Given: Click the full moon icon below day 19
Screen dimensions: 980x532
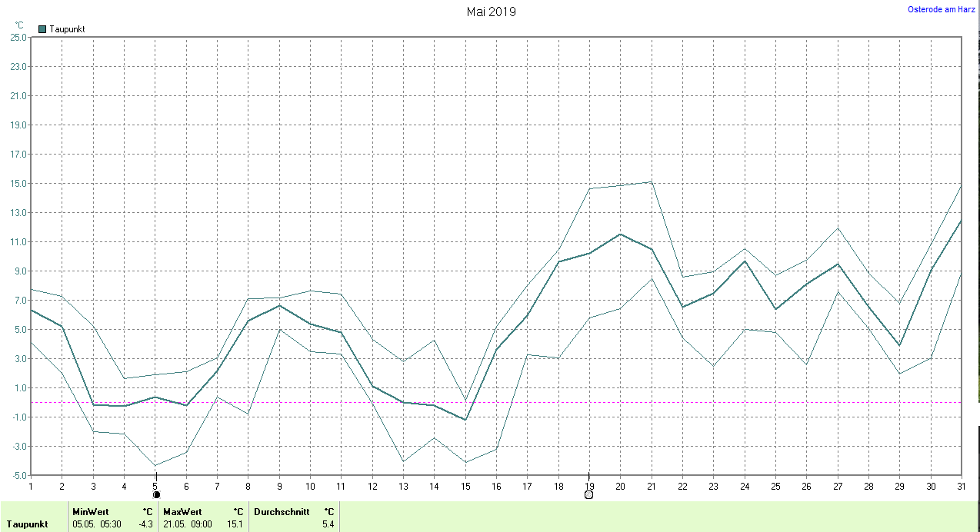Looking at the screenshot, I should (588, 495).
